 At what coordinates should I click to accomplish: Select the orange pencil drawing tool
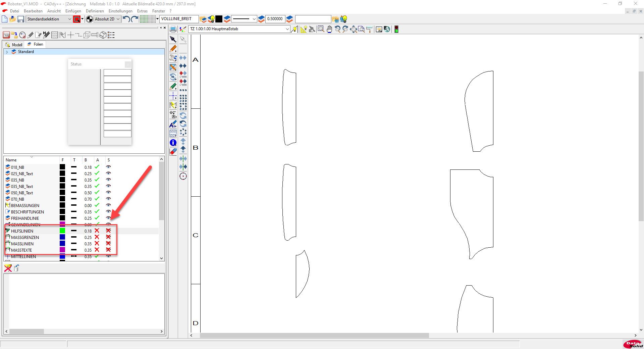click(173, 49)
